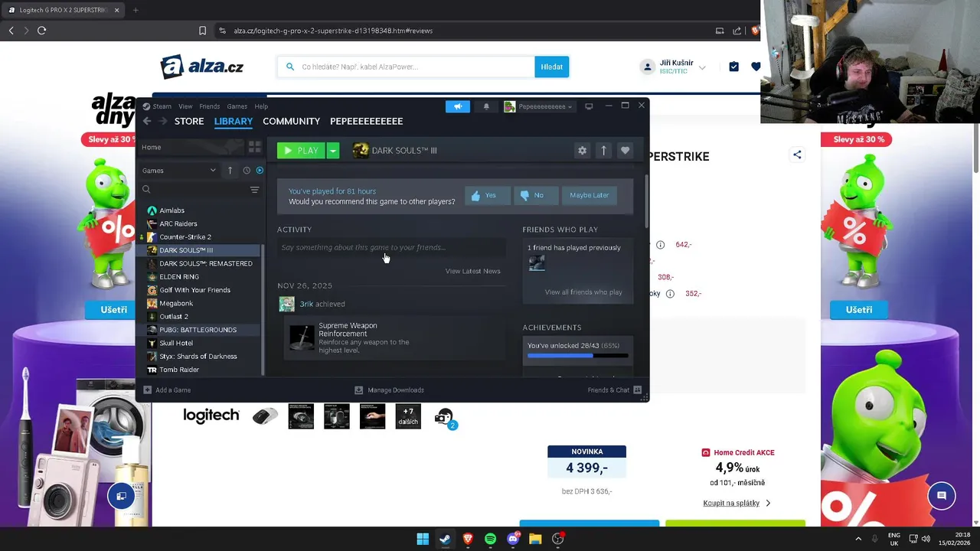Image resolution: width=980 pixels, height=551 pixels.
Task: Click the alza.cz logo
Action: click(202, 67)
